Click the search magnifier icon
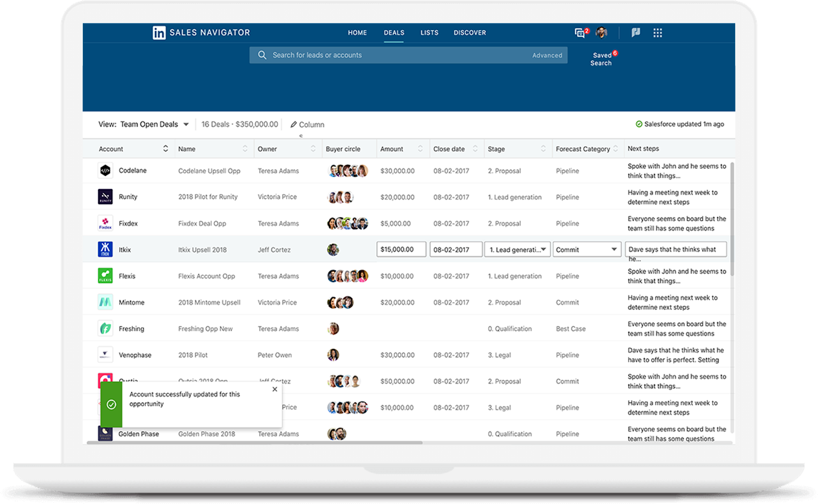The height and width of the screenshot is (504, 818). point(262,55)
